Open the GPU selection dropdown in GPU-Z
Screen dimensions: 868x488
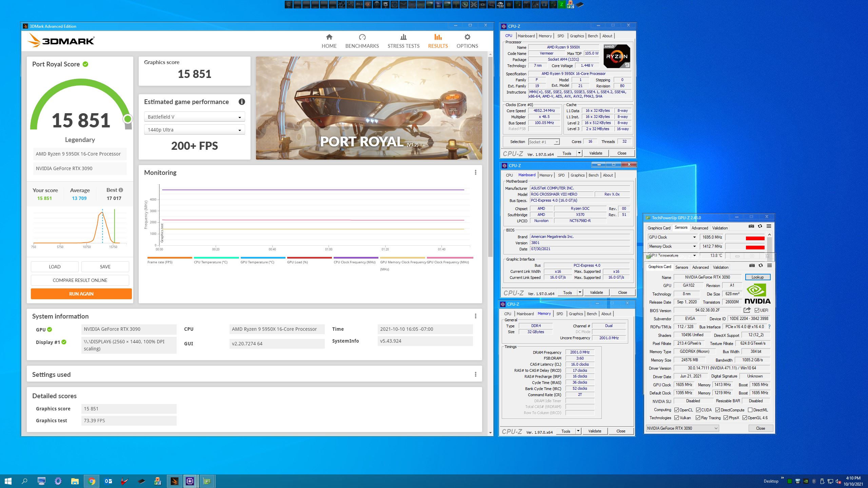point(682,428)
